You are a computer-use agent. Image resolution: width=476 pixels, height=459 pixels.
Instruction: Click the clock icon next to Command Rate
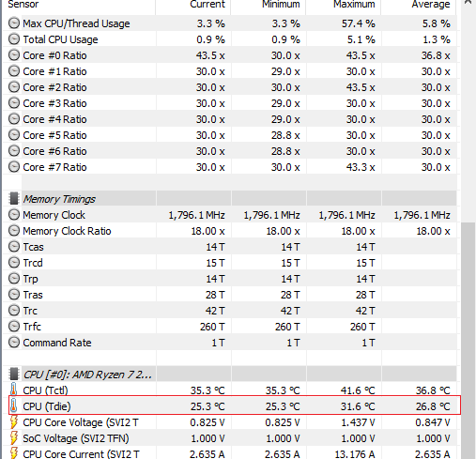point(14,343)
